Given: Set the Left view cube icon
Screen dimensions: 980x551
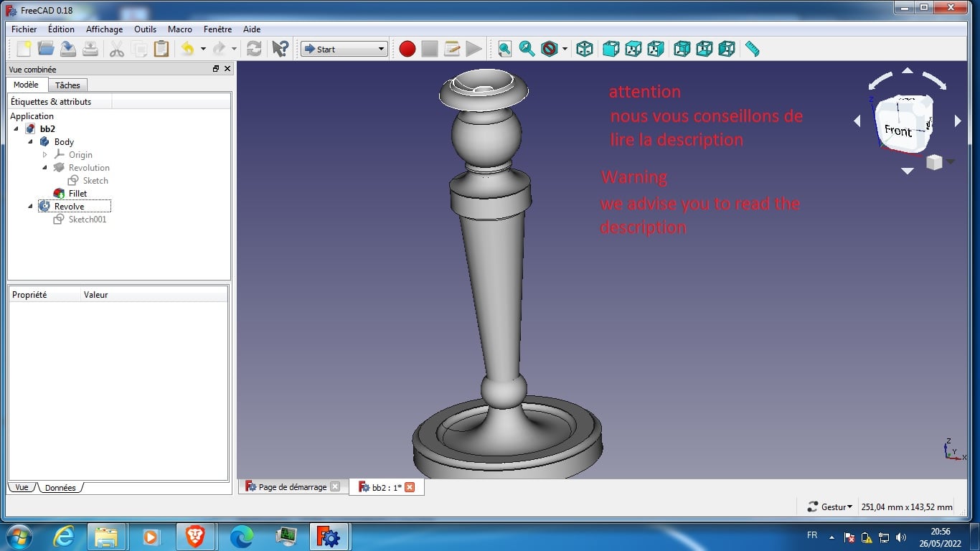Looking at the screenshot, I should (727, 49).
